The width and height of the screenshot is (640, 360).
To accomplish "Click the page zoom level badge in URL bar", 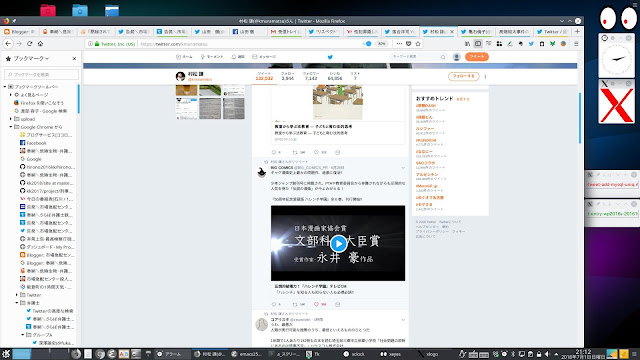I will click(x=381, y=44).
